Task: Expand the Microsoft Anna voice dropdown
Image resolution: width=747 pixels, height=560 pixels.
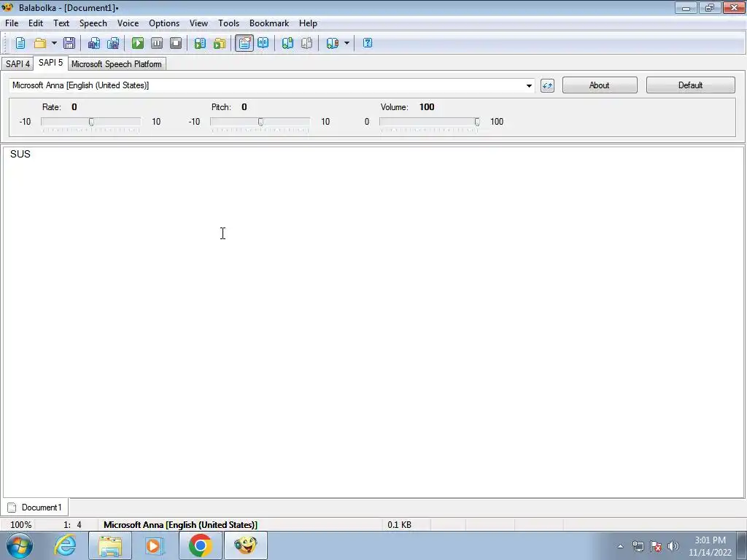Action: (x=529, y=86)
